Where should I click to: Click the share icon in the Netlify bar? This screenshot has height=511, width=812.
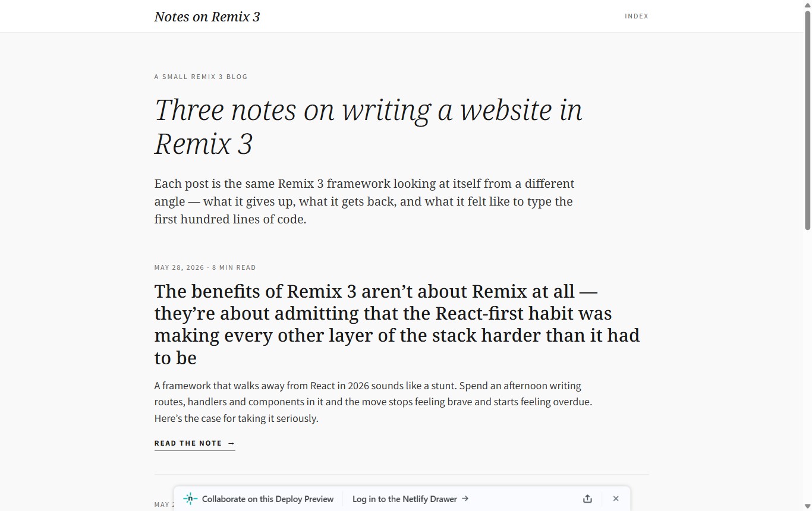[x=587, y=499]
